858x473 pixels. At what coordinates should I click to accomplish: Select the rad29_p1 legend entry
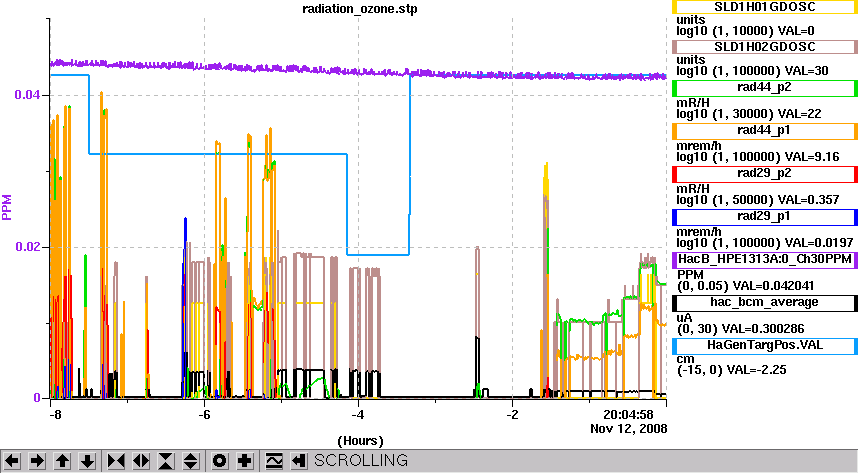point(764,217)
